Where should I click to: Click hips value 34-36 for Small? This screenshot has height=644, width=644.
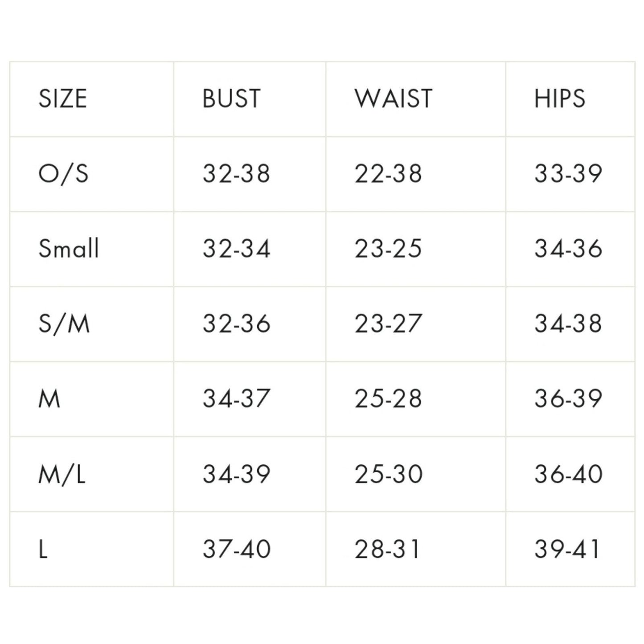pos(568,248)
